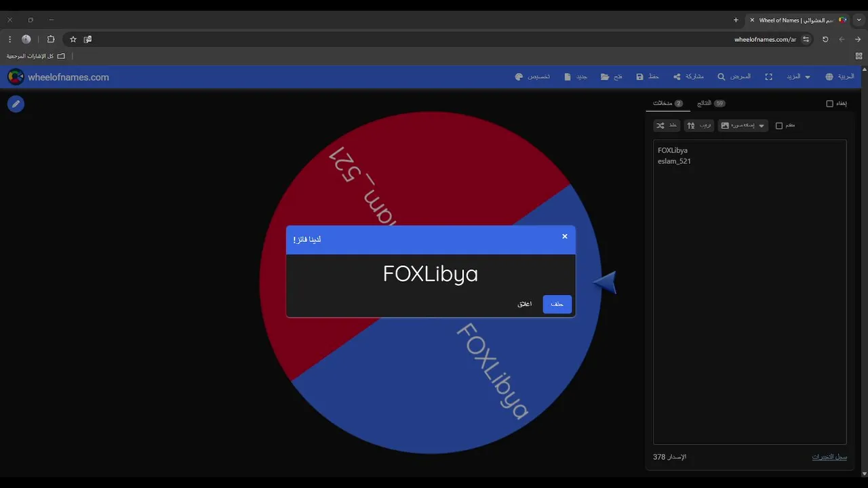The image size is (868, 488).
Task: Toggle the Hide (إخفاء) checkbox
Action: pyautogui.click(x=829, y=104)
